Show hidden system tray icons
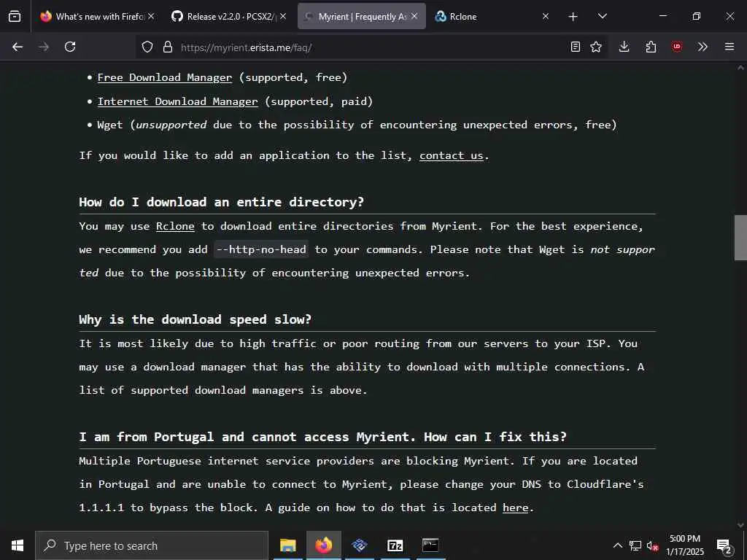The height and width of the screenshot is (560, 747). pyautogui.click(x=617, y=545)
